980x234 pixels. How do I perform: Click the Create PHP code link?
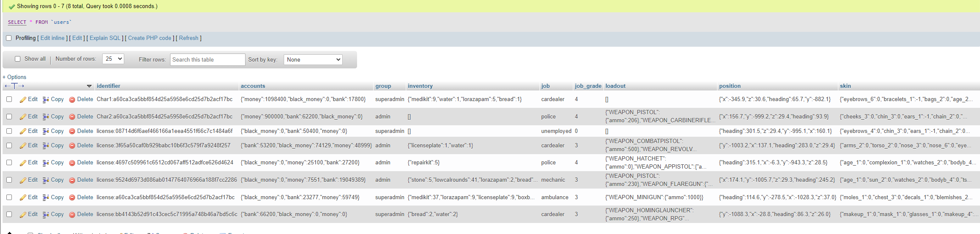[150, 38]
